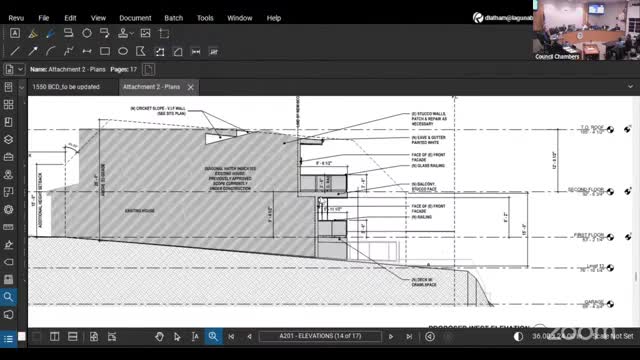
Task: Select the blue Pen tool
Action: point(51,33)
